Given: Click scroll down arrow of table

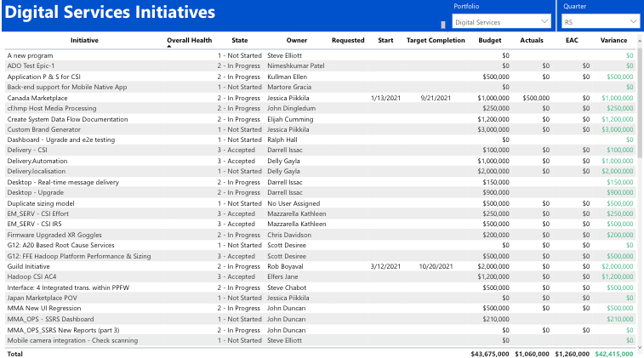Looking at the screenshot, I should click(x=640, y=347).
